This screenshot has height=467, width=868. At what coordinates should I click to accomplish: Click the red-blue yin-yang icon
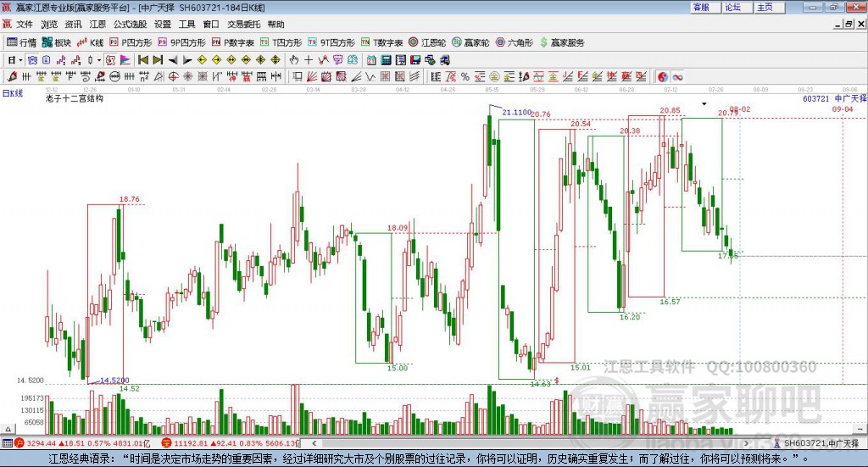point(663,77)
